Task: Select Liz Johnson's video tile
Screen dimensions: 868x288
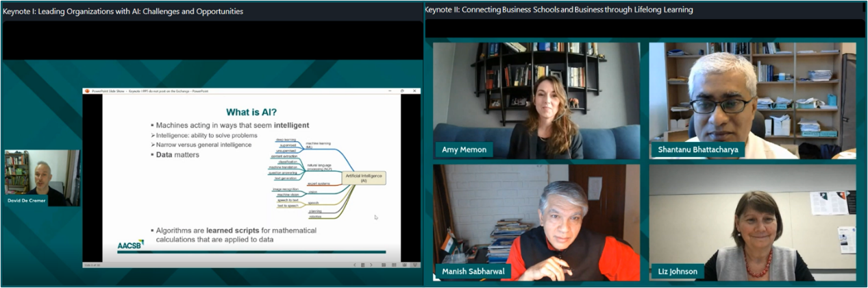Action: tap(752, 222)
